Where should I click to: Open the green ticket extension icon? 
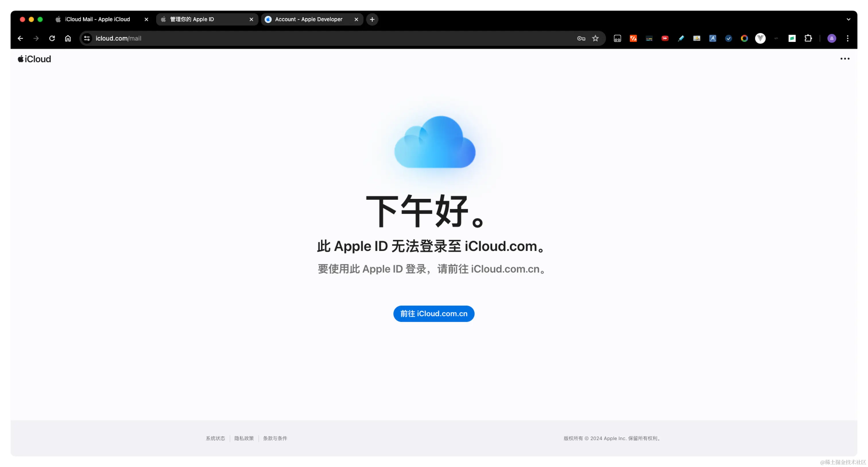pyautogui.click(x=792, y=38)
